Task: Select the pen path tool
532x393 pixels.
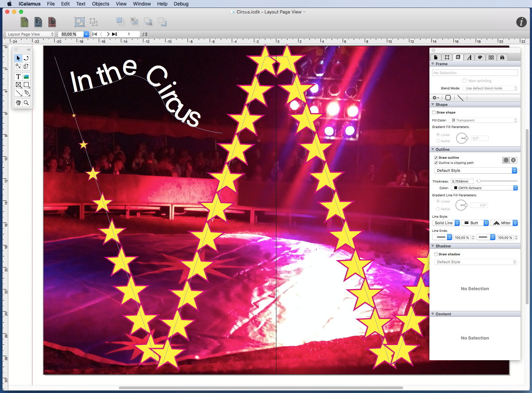Action: pyautogui.click(x=26, y=92)
